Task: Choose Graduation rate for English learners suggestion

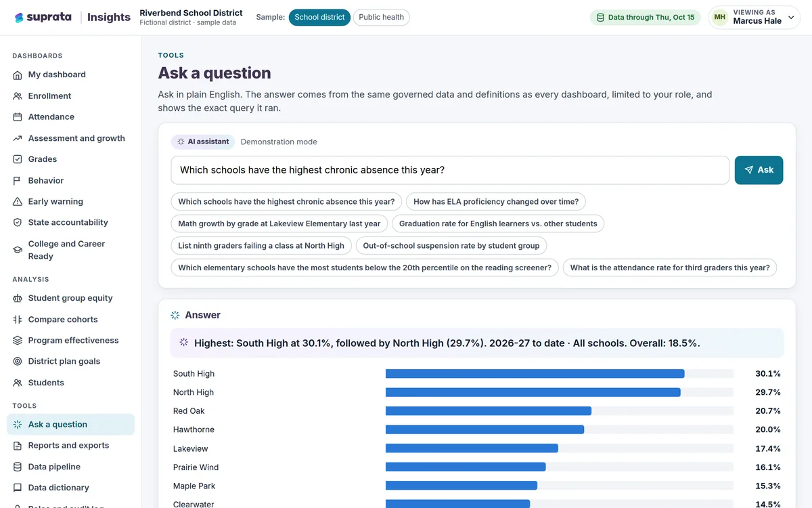Action: click(x=498, y=224)
